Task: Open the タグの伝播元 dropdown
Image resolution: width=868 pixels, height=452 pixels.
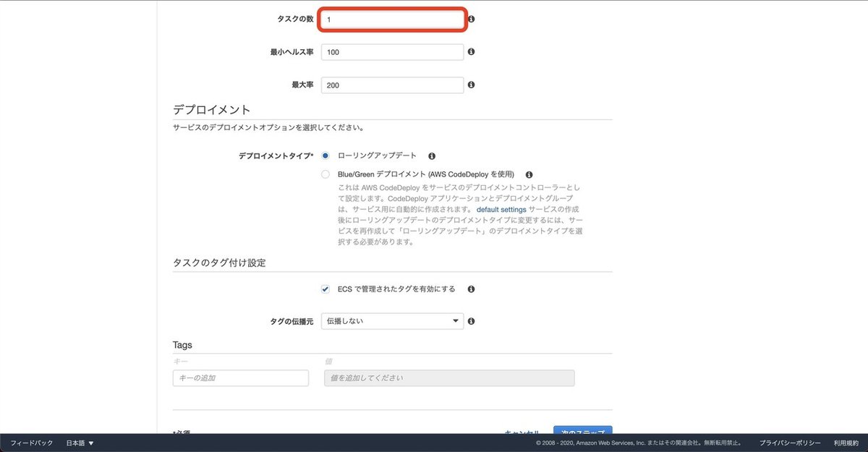Action: (x=392, y=321)
